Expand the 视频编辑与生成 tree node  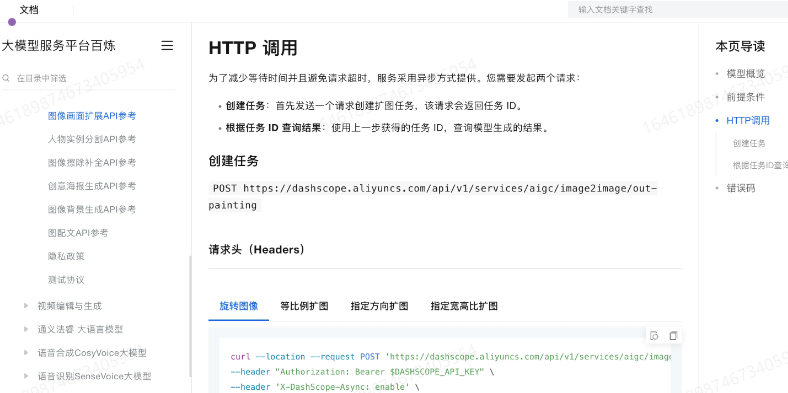coord(26,306)
